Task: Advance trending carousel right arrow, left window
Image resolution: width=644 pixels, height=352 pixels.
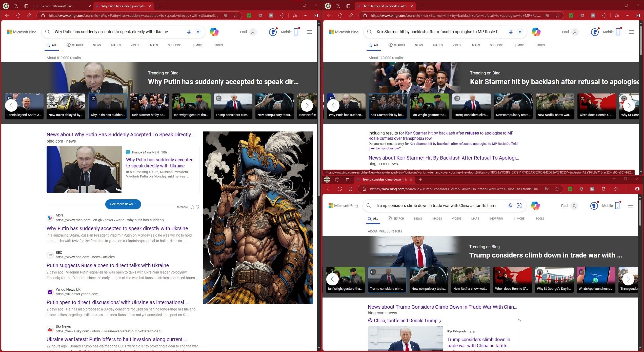Action: tap(307, 105)
